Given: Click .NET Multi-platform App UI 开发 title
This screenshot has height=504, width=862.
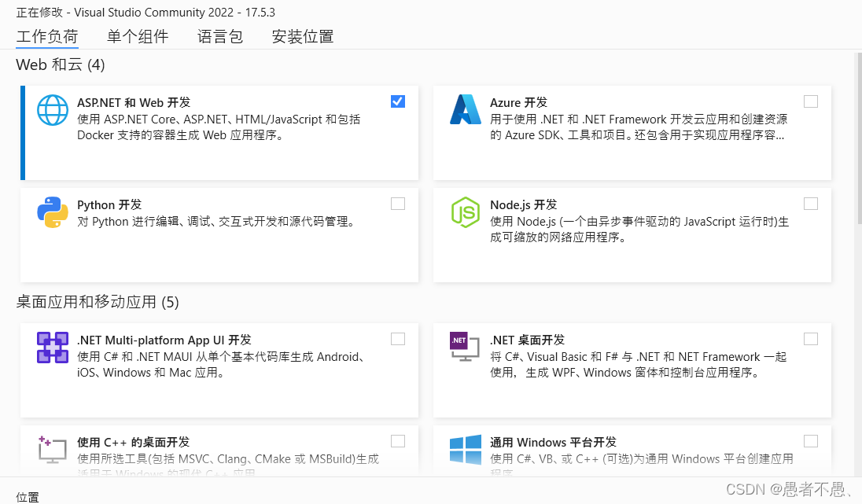Looking at the screenshot, I should pyautogui.click(x=164, y=340).
